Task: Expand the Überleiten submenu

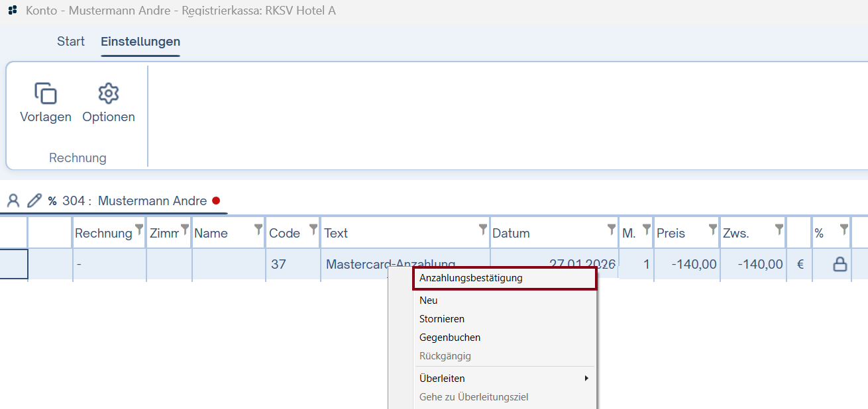Action: point(504,379)
